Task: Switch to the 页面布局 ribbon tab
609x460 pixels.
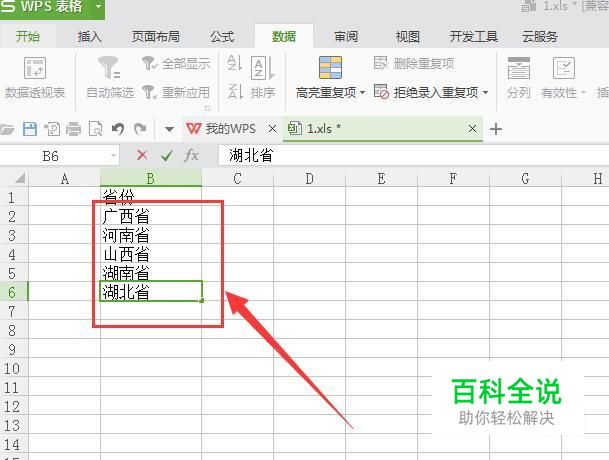Action: point(155,37)
